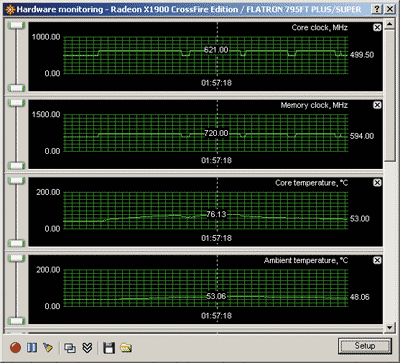Save the log with the floppy disk icon
Screen dimensions: 400x363
click(x=109, y=348)
